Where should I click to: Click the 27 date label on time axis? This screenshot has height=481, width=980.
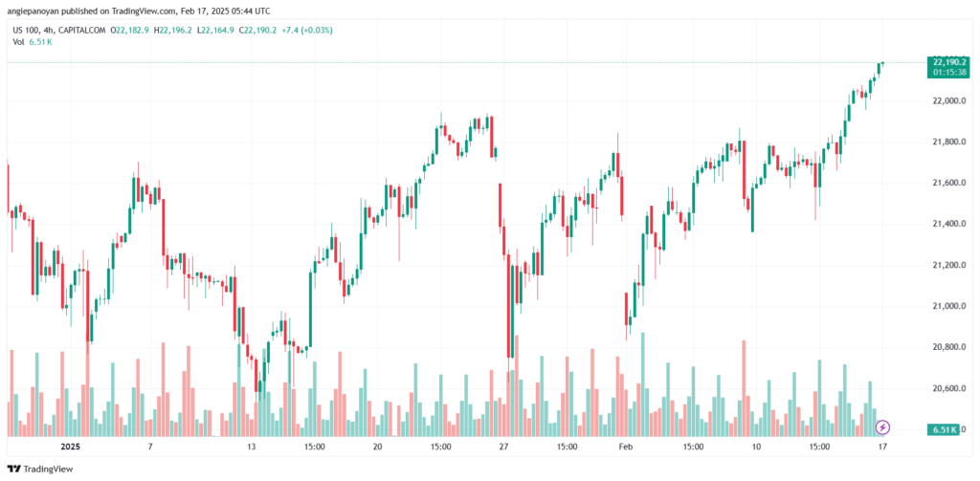(504, 447)
